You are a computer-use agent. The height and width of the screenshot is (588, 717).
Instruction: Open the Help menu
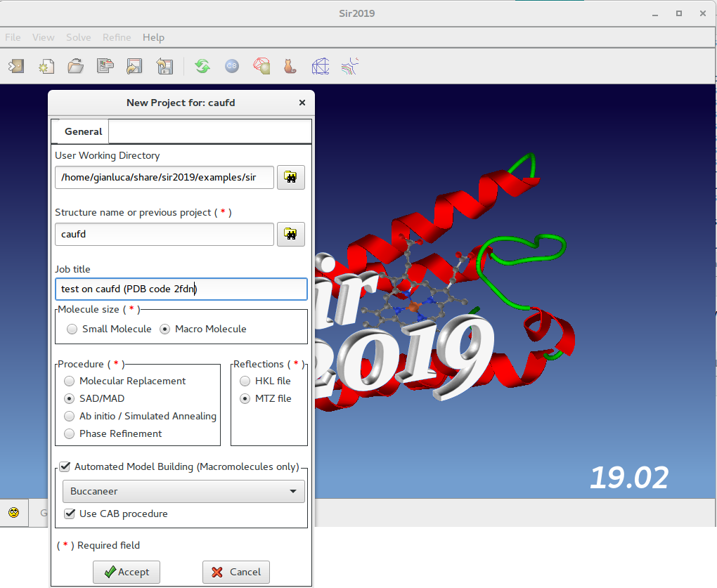point(154,37)
